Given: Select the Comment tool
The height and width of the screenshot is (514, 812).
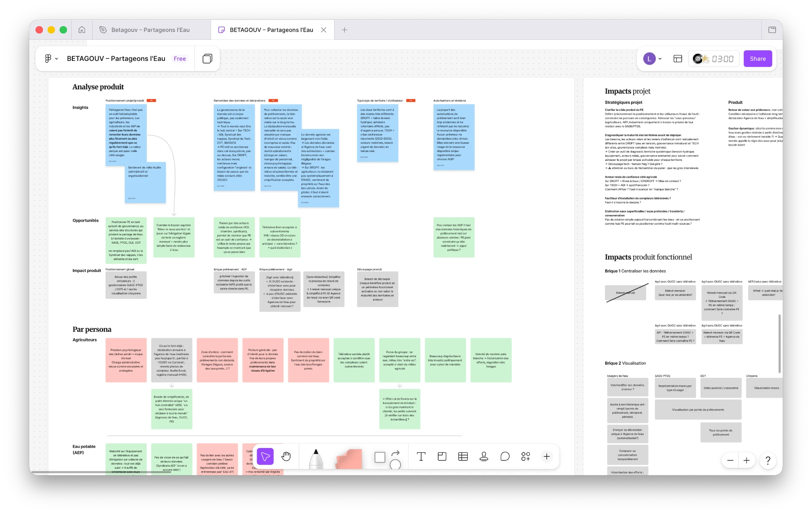Looking at the screenshot, I should click(505, 456).
